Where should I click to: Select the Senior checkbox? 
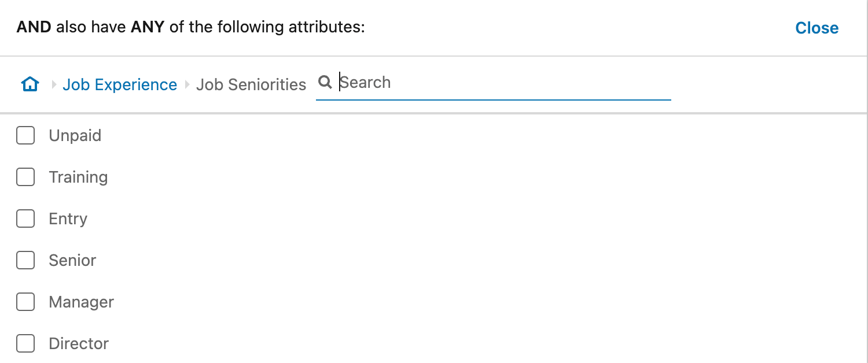pyautogui.click(x=25, y=260)
